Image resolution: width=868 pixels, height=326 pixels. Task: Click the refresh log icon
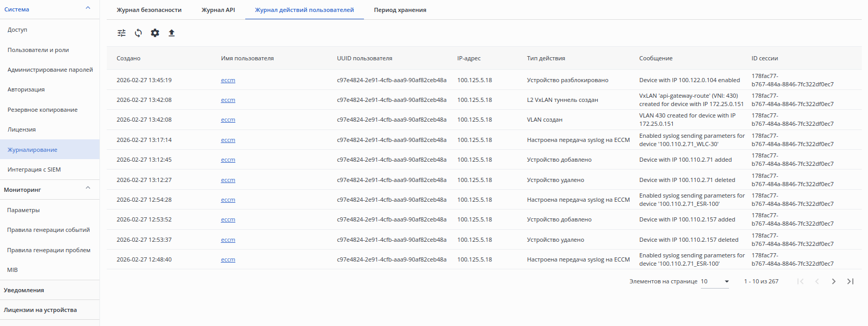[138, 33]
